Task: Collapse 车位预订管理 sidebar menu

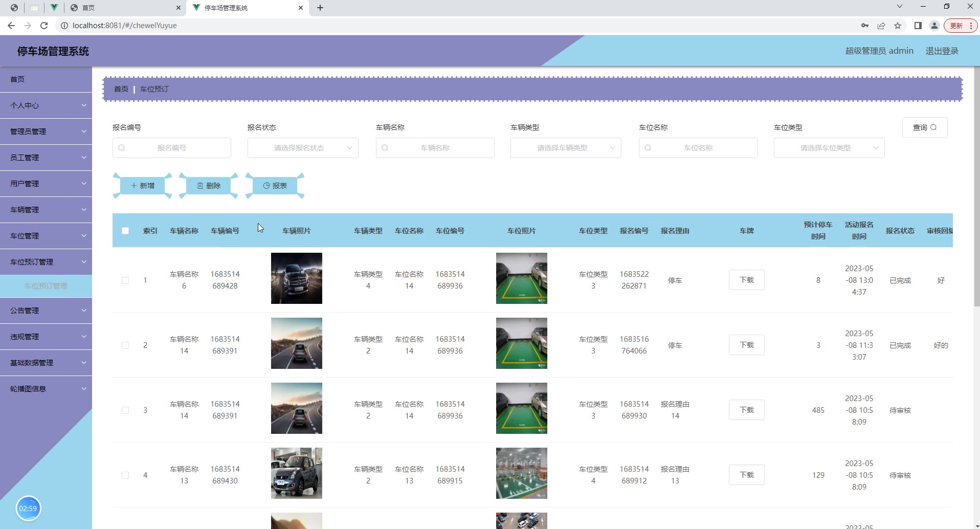Action: (x=46, y=262)
